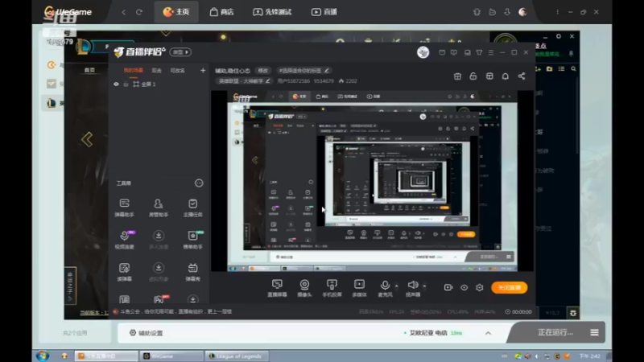Image resolution: width=644 pixels, height=362 pixels.
Task: Click the record video icon beside 关闭直播
Action: pos(448,288)
